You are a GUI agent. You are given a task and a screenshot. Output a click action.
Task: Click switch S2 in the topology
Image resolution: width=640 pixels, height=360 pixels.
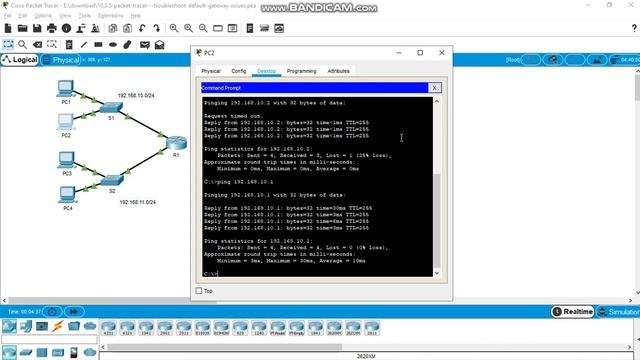(x=112, y=180)
